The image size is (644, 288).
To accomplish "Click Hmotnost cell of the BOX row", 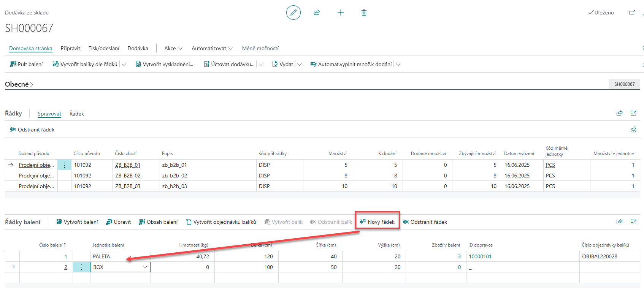I will pyautogui.click(x=182, y=267).
